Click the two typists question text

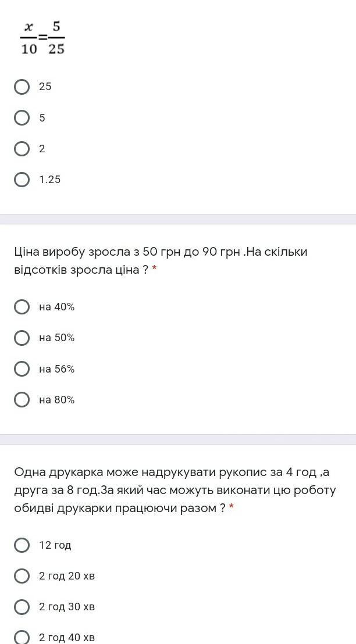[175, 490]
